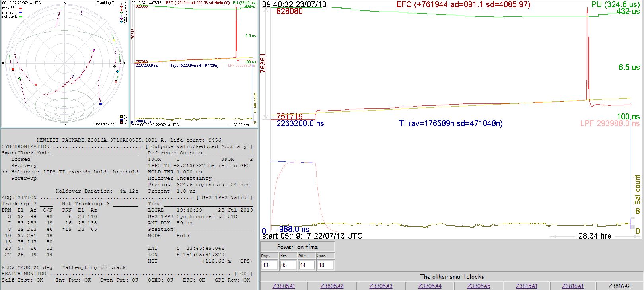The height and width of the screenshot is (290, 644).
Task: Click the Secs power-on time field
Action: (325, 265)
